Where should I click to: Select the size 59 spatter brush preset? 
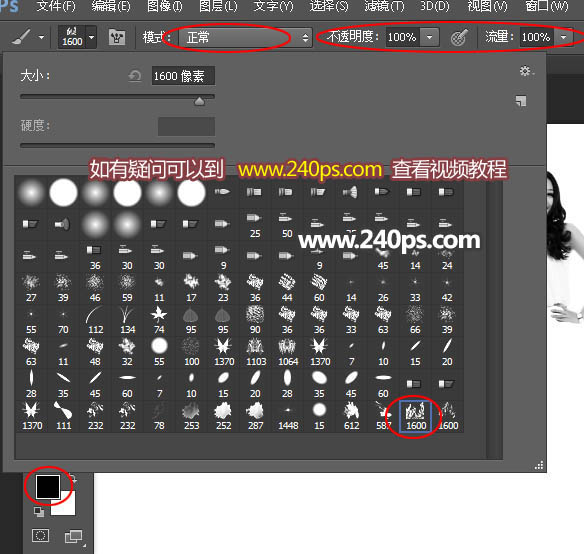click(x=127, y=289)
